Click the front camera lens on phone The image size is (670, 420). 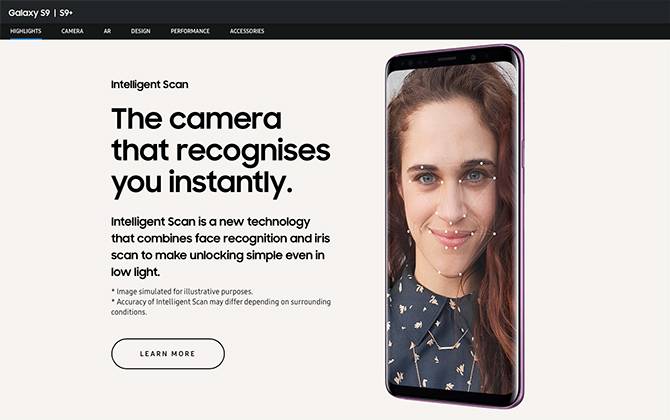click(473, 57)
